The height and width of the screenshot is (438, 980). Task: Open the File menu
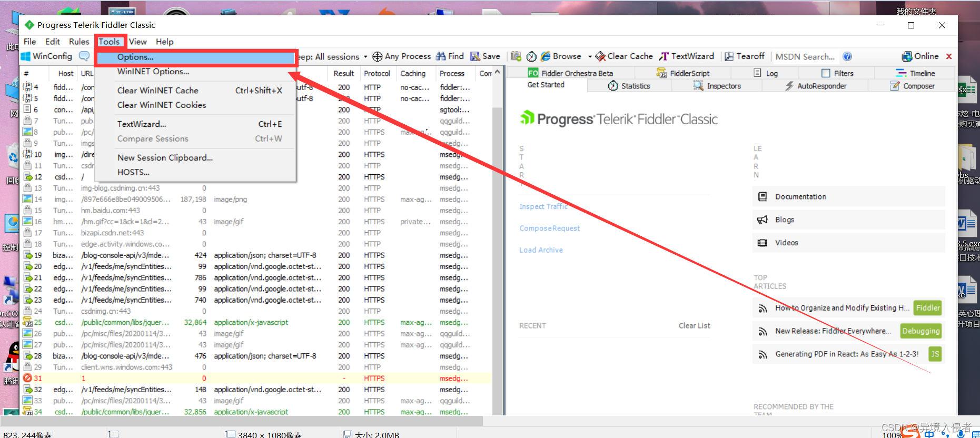30,42
